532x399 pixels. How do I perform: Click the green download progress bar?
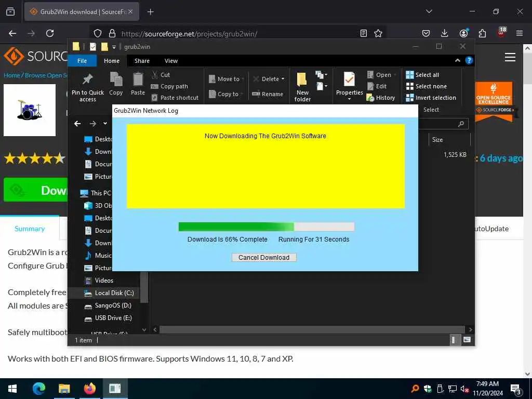click(267, 227)
